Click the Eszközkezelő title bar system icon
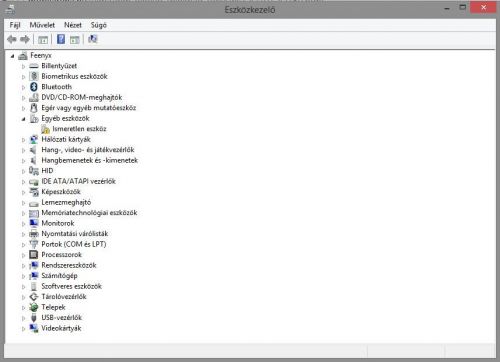 (x=10, y=9)
